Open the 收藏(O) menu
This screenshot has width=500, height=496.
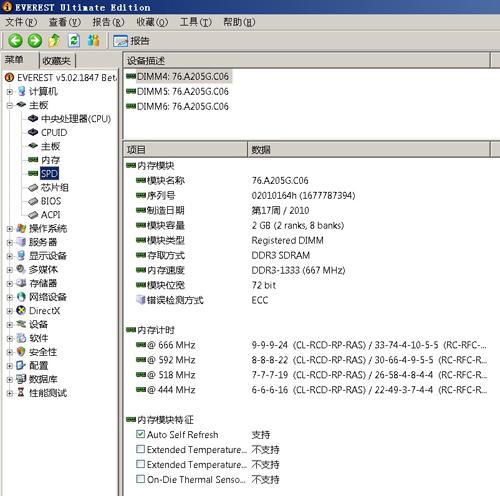[152, 22]
